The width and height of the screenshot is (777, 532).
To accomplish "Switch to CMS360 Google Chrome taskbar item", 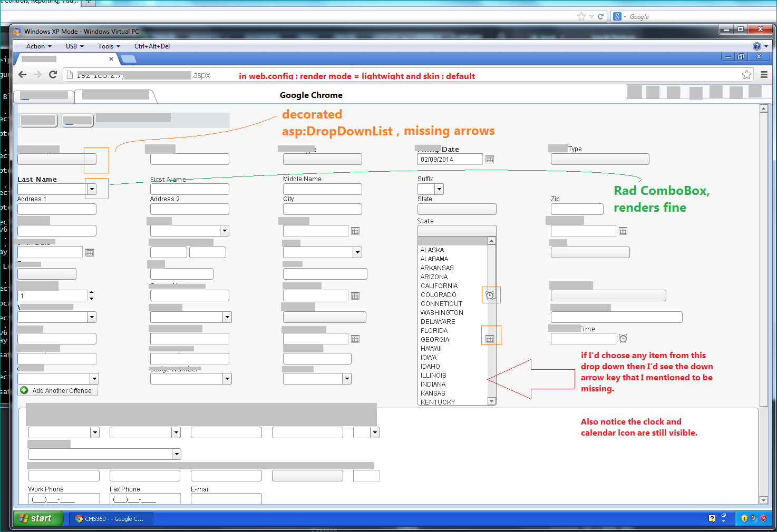I will point(112,519).
